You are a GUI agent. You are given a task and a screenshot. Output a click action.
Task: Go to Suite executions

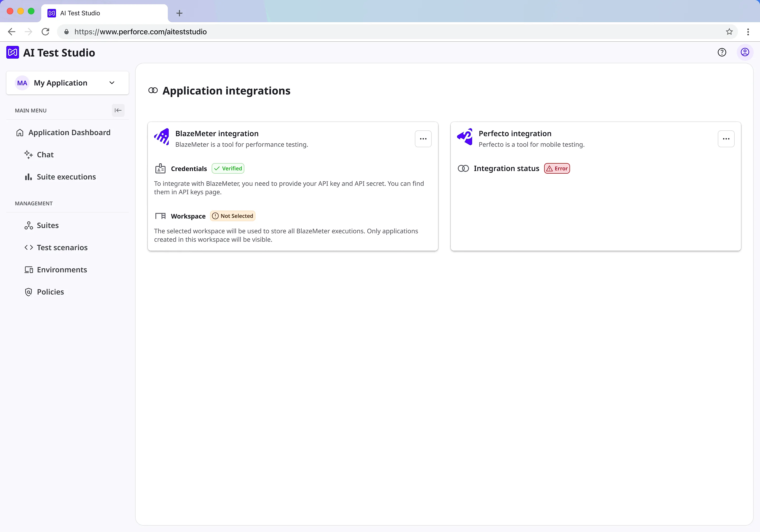pyautogui.click(x=68, y=177)
